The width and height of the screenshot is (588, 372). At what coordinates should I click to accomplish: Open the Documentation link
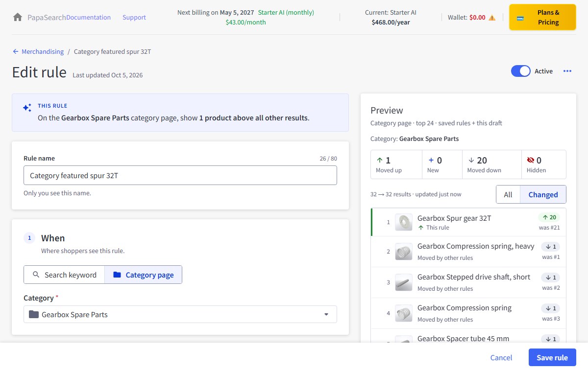pos(88,17)
